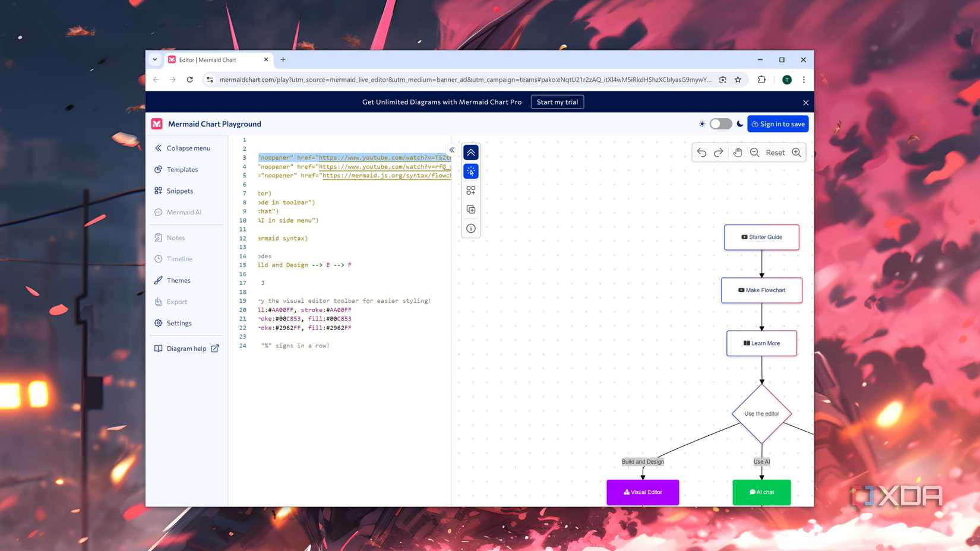Viewport: 980px width, 551px height.
Task: Bookmark this page with the star icon
Action: (738, 80)
